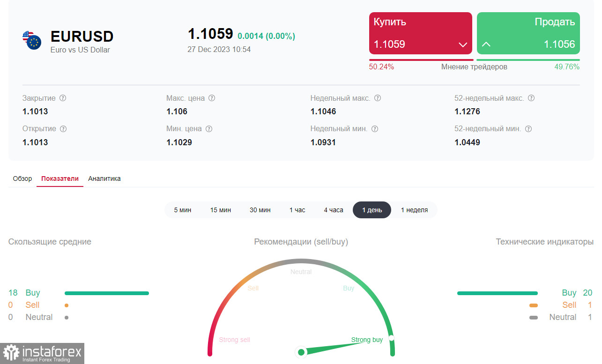602x364 pixels.
Task: Open help icon next to 52-недельный мин.
Action: [528, 129]
